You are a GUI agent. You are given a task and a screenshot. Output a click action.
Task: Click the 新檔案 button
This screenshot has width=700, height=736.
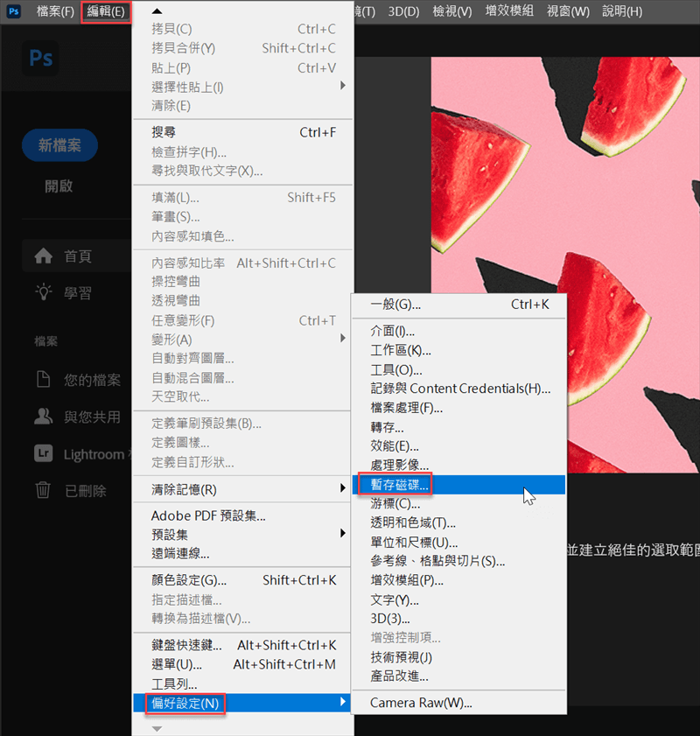[59, 145]
